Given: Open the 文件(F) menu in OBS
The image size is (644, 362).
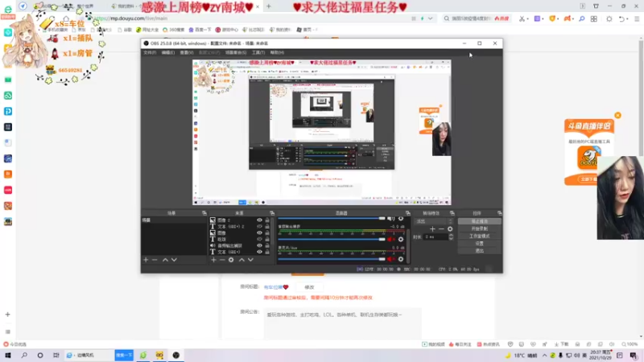Looking at the screenshot, I should pyautogui.click(x=150, y=52).
